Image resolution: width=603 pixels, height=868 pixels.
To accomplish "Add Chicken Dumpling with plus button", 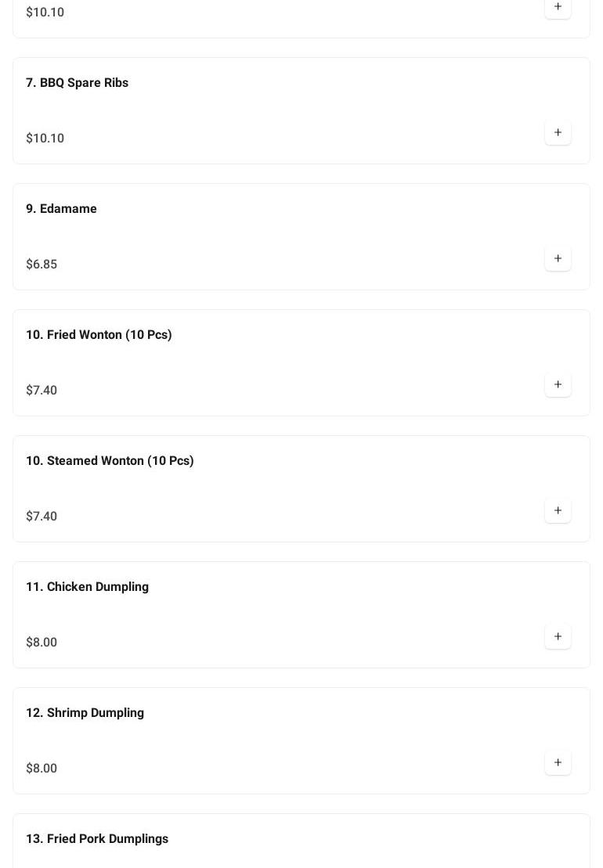I will pyautogui.click(x=558, y=637).
